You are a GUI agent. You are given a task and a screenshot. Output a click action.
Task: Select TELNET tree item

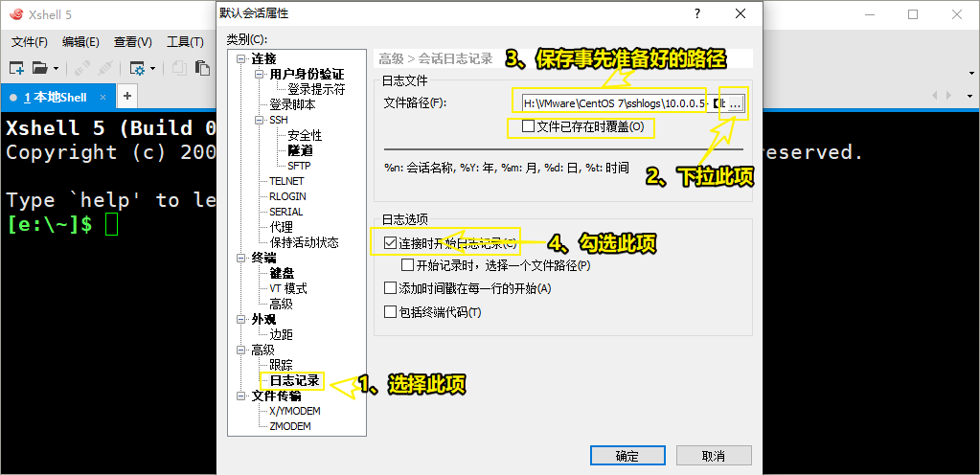[286, 181]
